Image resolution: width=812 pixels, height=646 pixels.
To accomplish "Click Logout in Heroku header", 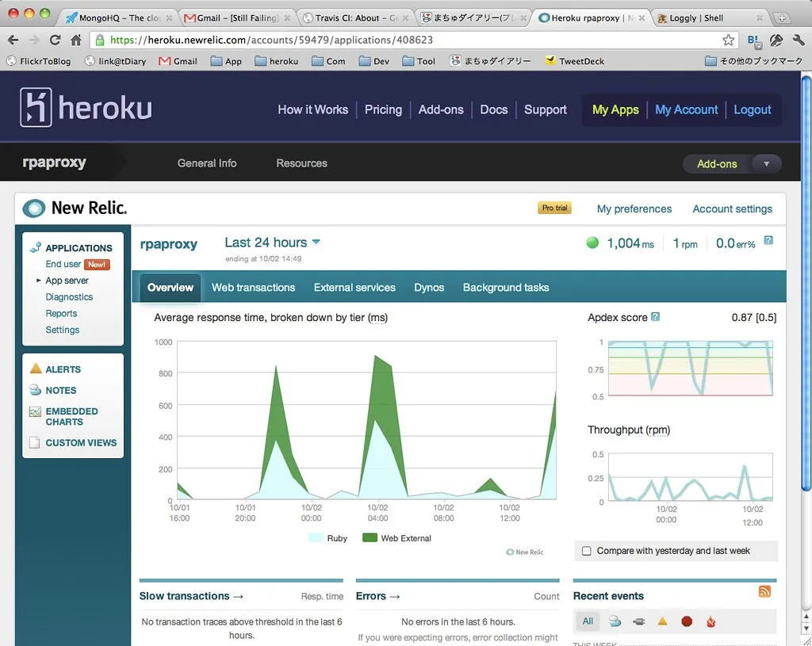I will (753, 109).
